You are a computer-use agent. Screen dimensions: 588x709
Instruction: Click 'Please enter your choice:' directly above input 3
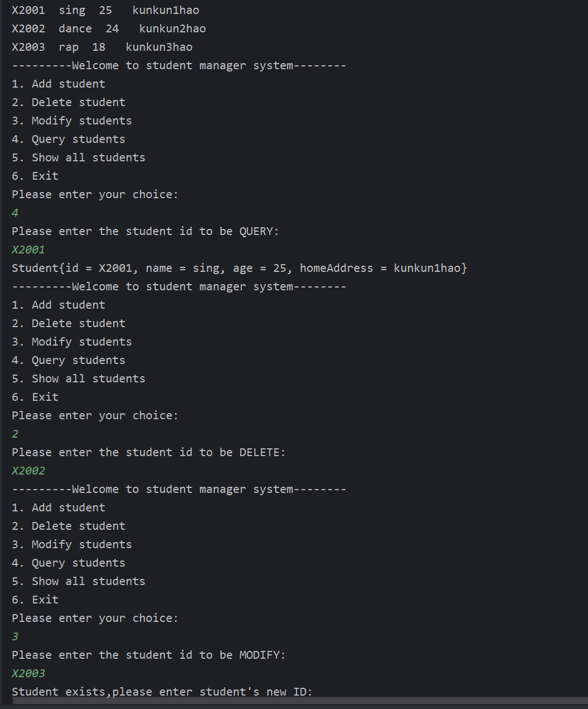pyautogui.click(x=95, y=618)
